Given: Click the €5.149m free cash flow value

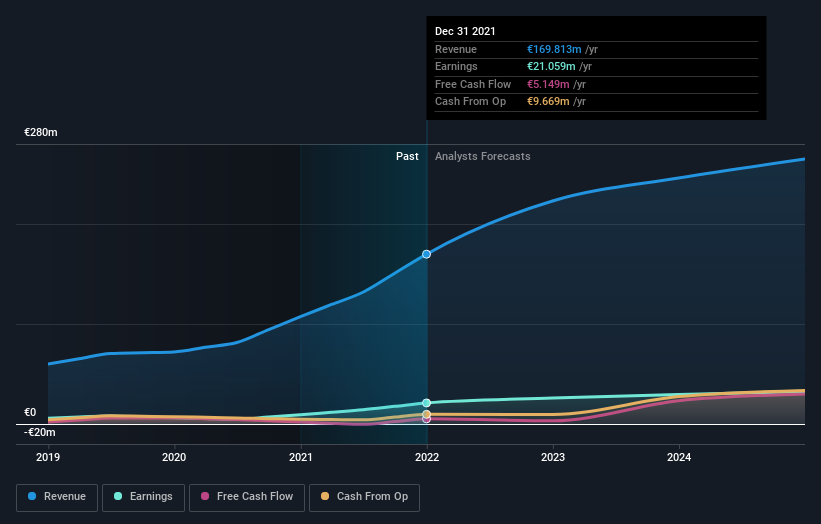Looking at the screenshot, I should click(x=548, y=84).
